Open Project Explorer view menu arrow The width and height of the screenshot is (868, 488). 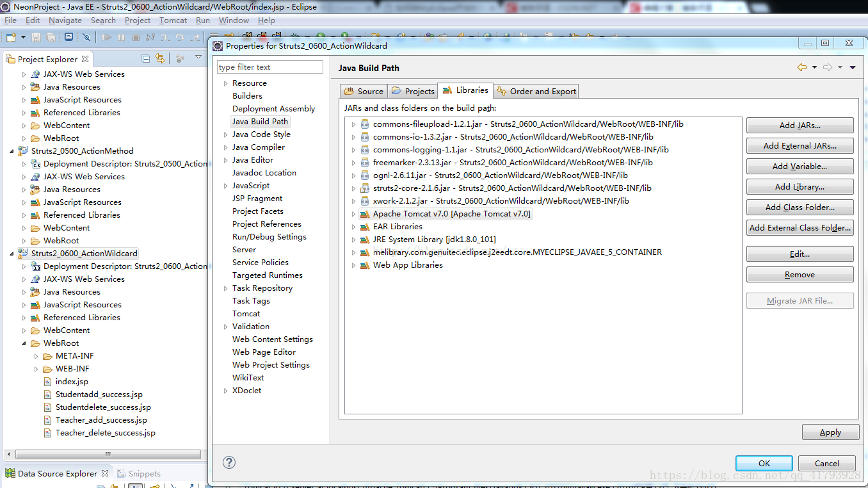(198, 58)
